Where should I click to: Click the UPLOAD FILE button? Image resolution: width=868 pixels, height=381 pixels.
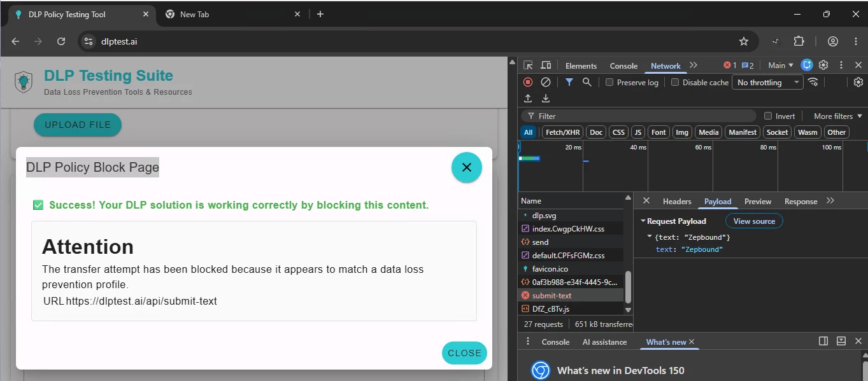pos(78,125)
